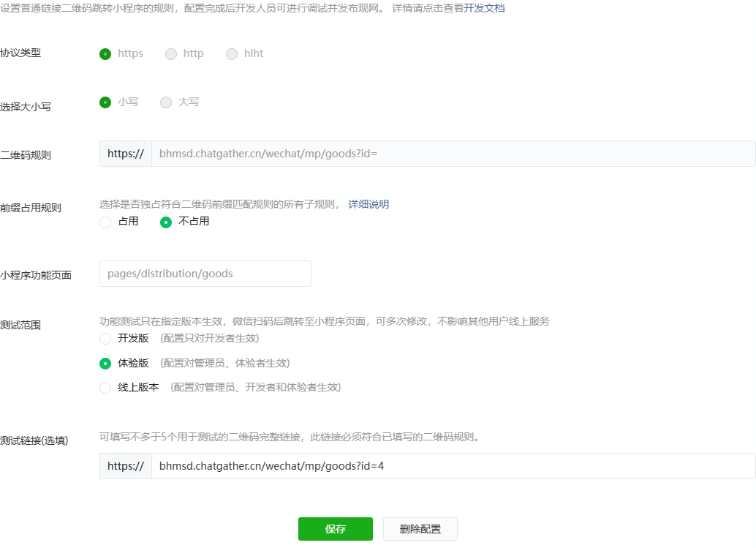Open the 详细说明 link

coord(368,204)
